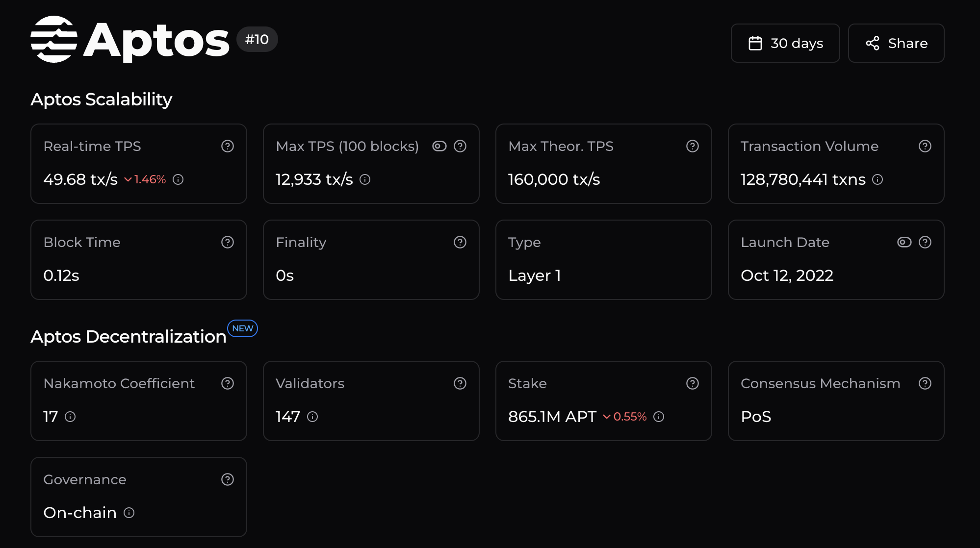Click the Aptos Scalability heading
Image resolution: width=980 pixels, height=548 pixels.
coord(102,100)
